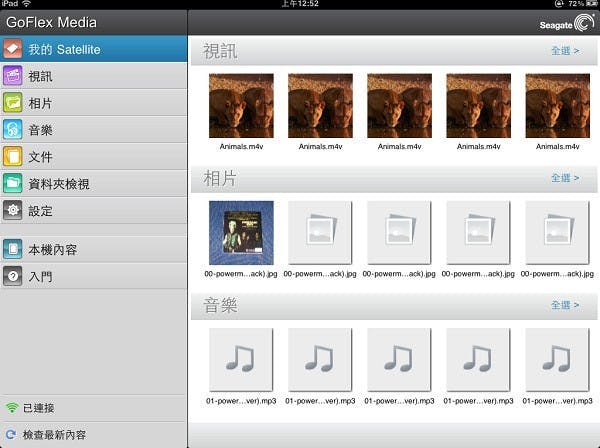Expand 全選 for the 音樂 section
The image size is (600, 448).
pyautogui.click(x=564, y=305)
